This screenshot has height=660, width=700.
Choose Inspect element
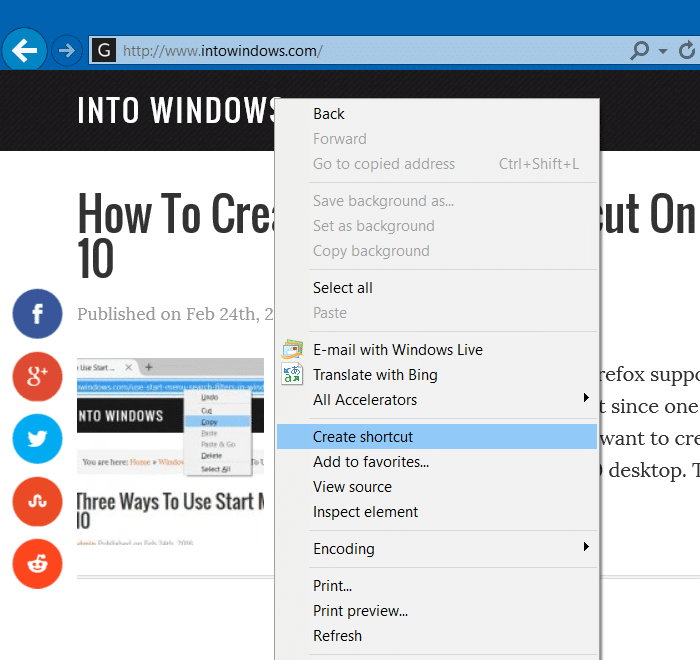click(437, 512)
